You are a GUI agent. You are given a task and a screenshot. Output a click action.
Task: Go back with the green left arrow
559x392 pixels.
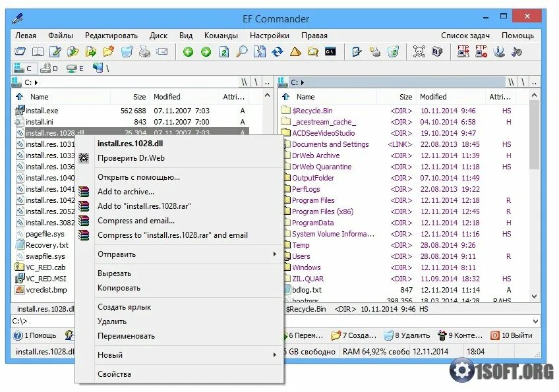pyautogui.click(x=188, y=52)
